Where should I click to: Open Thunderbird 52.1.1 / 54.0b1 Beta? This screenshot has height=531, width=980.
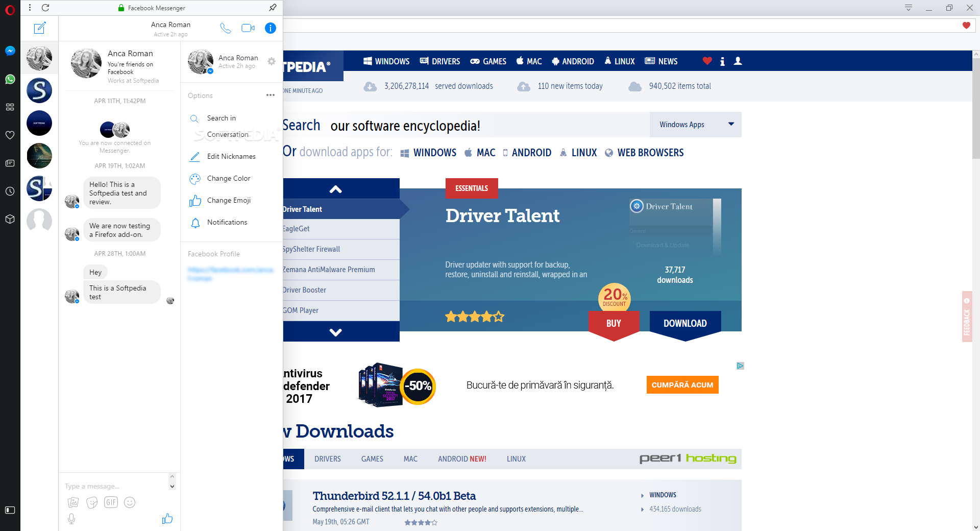coord(394,496)
